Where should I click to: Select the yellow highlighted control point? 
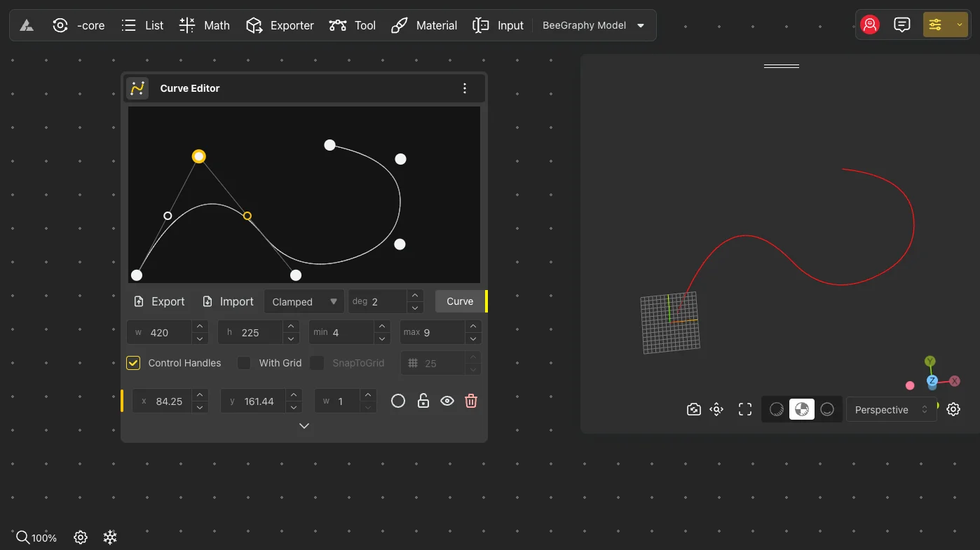coord(198,156)
